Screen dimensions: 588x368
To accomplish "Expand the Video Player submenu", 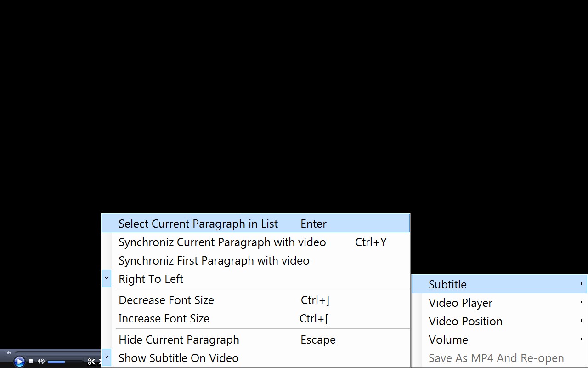I will [582, 302].
